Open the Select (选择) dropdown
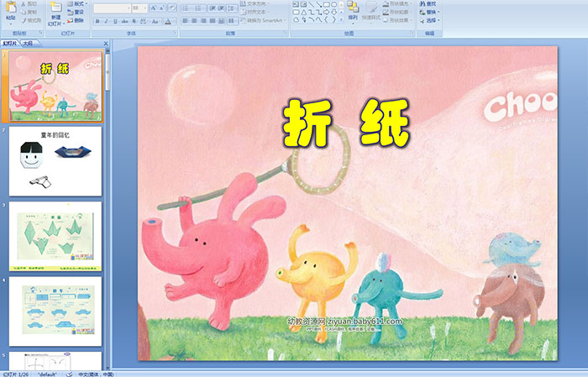Image resolution: width=588 pixels, height=377 pixels. (x=430, y=20)
